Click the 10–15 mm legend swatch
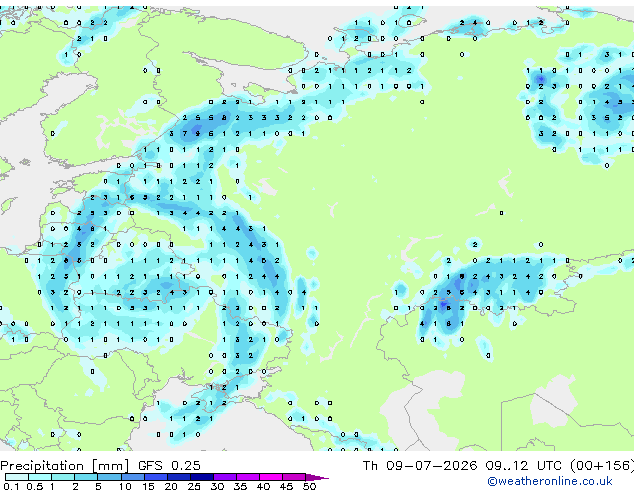Screen dimensions: 634x490 [132, 477]
